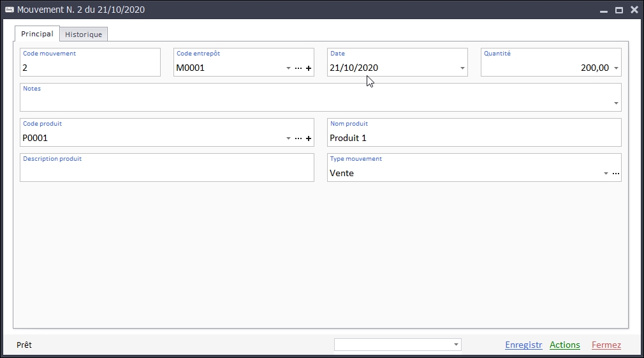
Task: Switch to the Historique tab
Action: tap(84, 34)
